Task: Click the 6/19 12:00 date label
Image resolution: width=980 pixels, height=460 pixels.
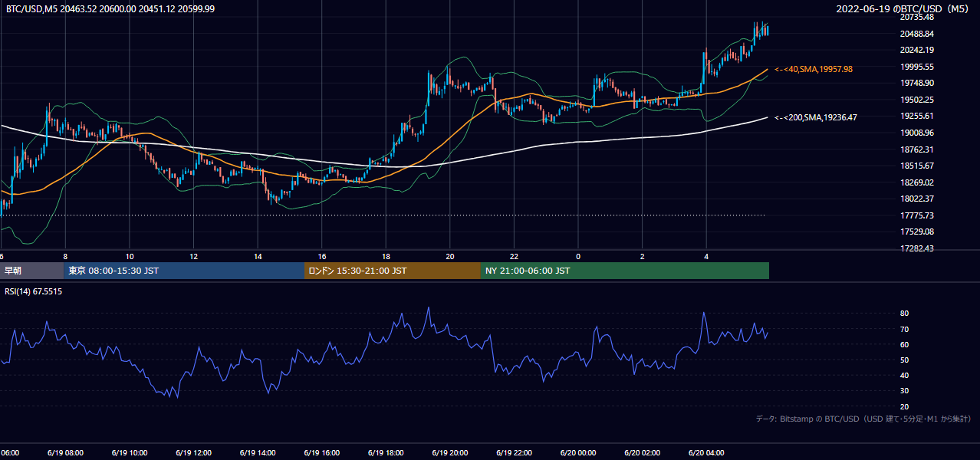Action: pyautogui.click(x=194, y=453)
